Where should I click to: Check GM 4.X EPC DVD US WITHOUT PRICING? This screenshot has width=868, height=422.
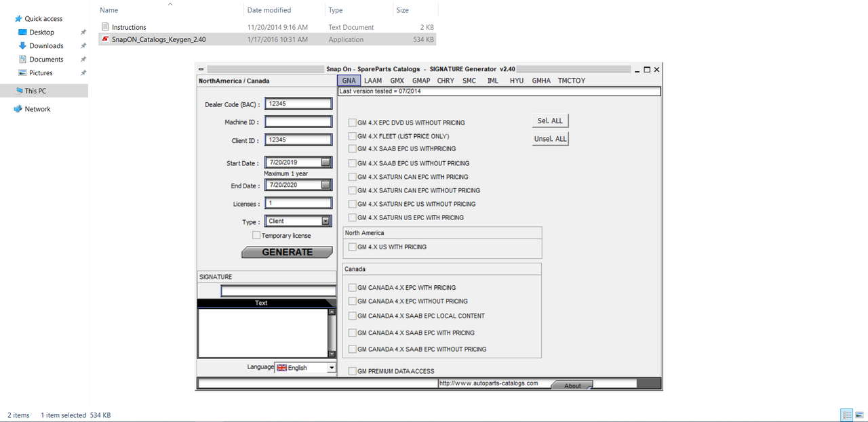pyautogui.click(x=353, y=123)
